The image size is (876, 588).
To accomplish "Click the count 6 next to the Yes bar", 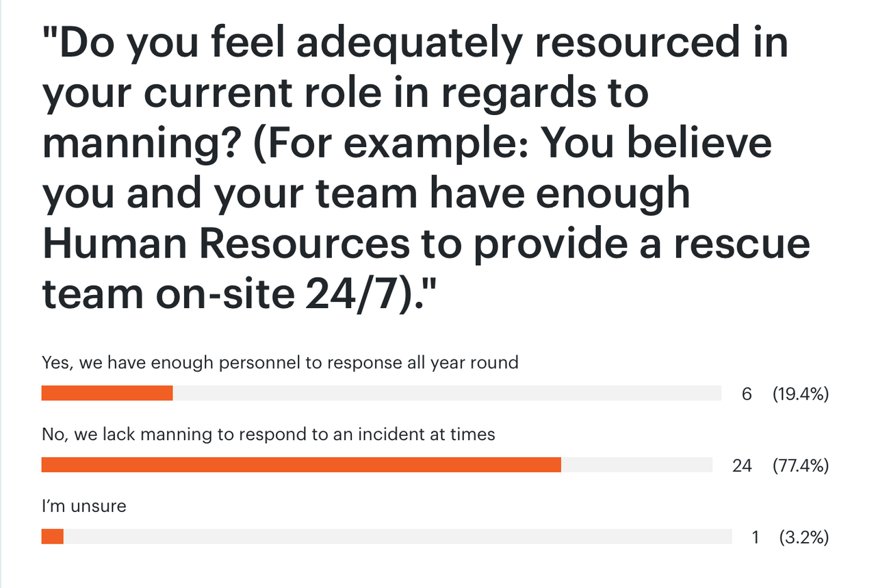I will tap(747, 394).
